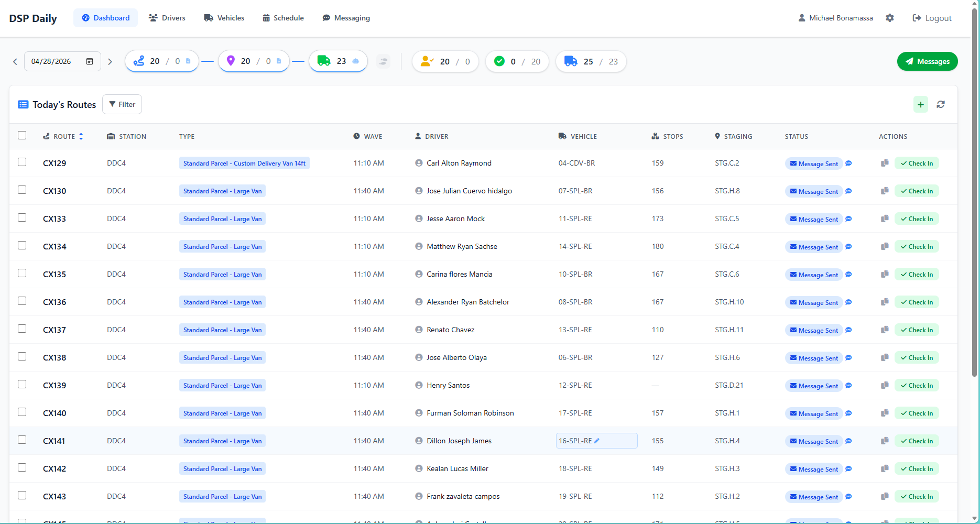This screenshot has width=980, height=524.
Task: Go to next day arrow
Action: tap(110, 61)
